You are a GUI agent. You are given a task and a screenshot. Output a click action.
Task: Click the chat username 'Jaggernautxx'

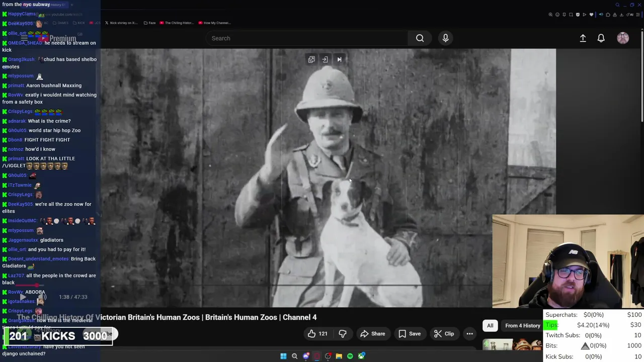click(x=23, y=240)
